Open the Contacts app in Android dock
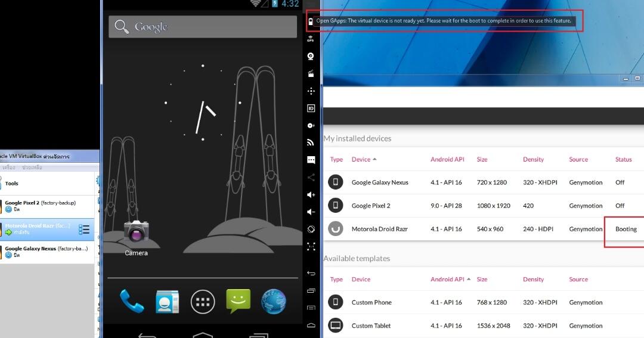 [167, 302]
